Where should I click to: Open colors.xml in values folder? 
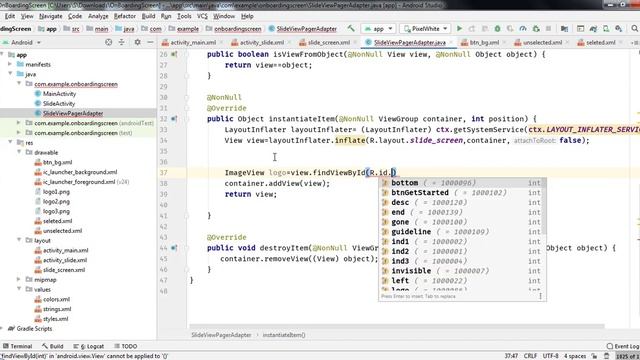56,299
